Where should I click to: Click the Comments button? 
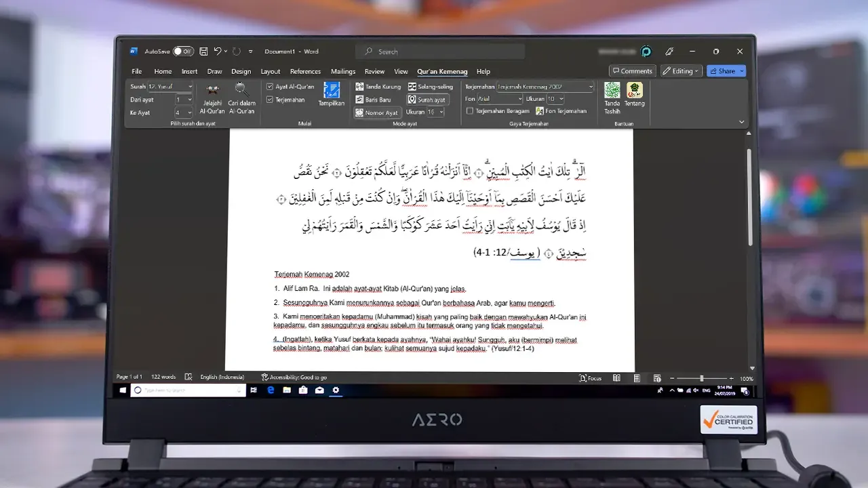tap(632, 71)
